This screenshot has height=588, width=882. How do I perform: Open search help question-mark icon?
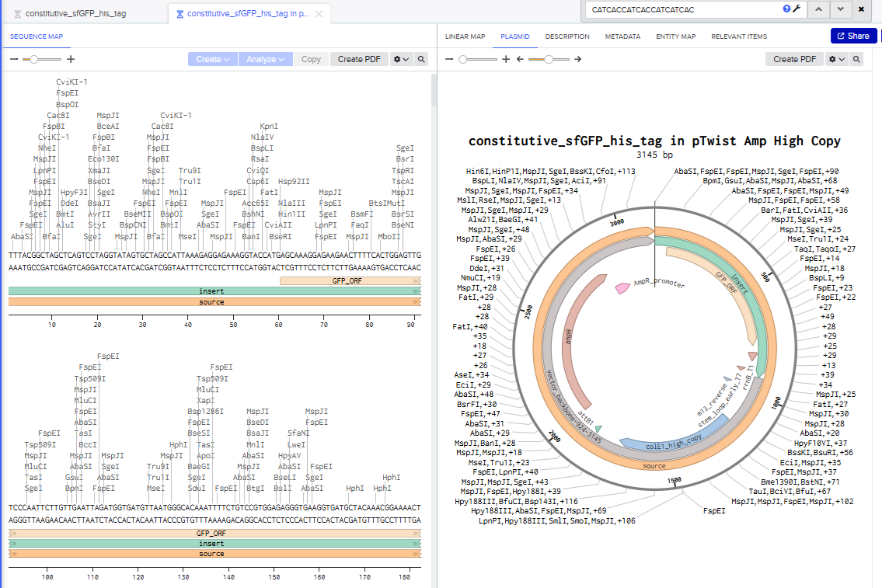pyautogui.click(x=786, y=9)
